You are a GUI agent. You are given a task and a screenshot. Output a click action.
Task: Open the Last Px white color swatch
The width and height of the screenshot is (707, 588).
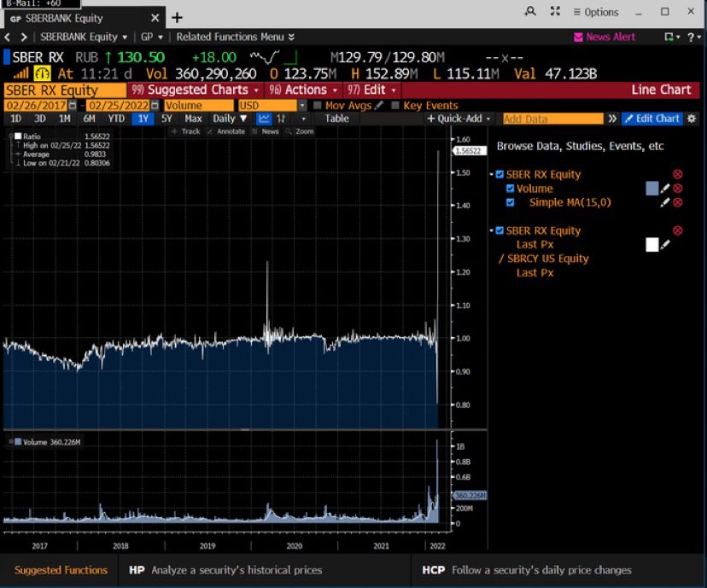pos(651,245)
